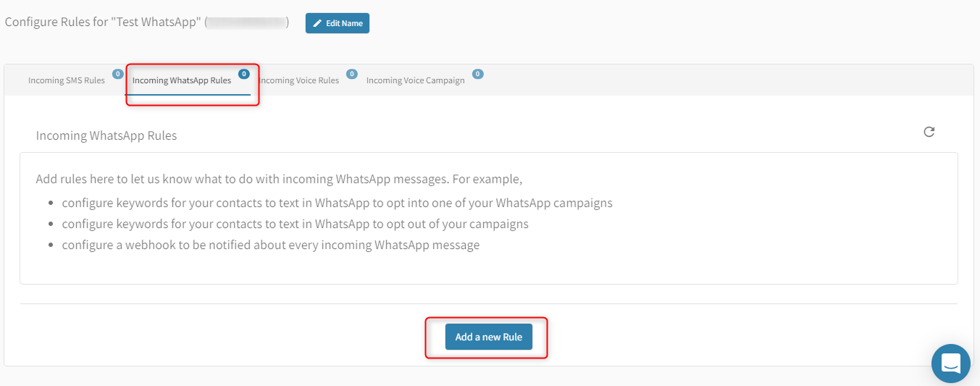Select the Incoming WhatsApp Rules tab

pyautogui.click(x=182, y=80)
